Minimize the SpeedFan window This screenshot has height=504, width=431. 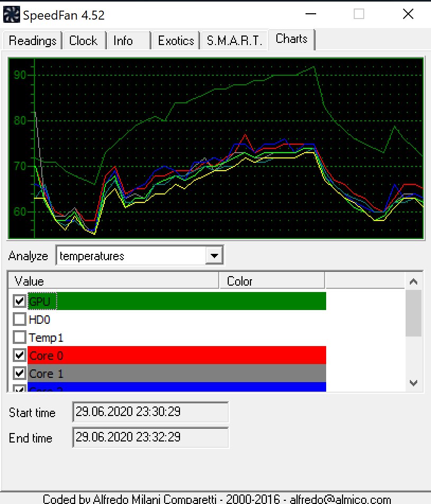click(x=311, y=14)
